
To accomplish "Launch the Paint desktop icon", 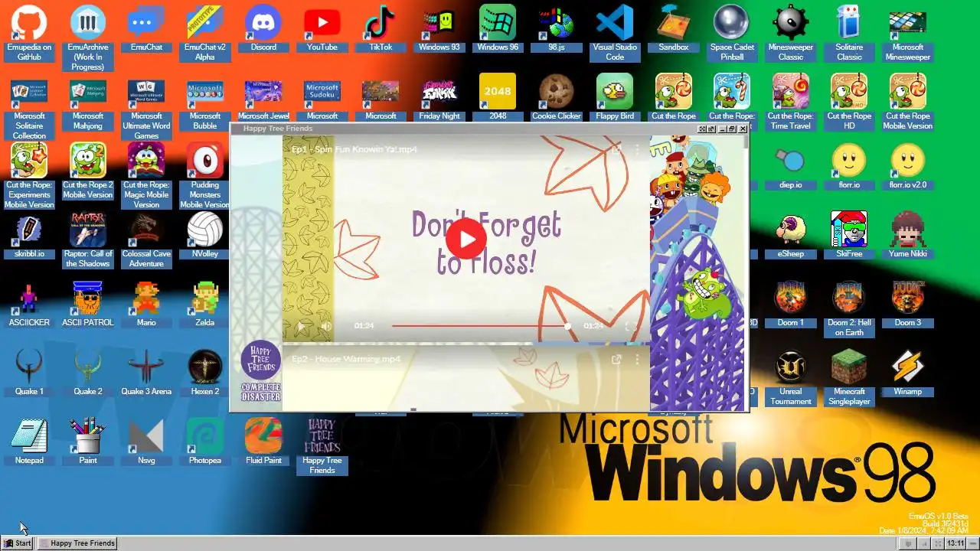I will click(x=88, y=442).
